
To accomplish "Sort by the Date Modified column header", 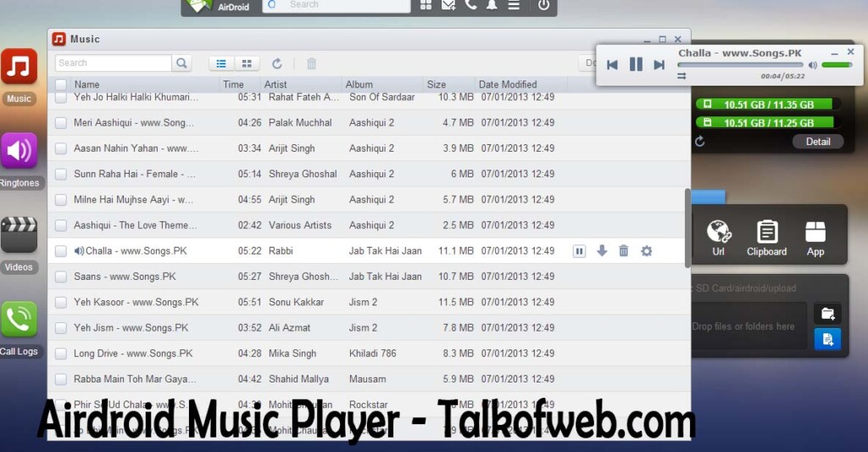I will 508,85.
